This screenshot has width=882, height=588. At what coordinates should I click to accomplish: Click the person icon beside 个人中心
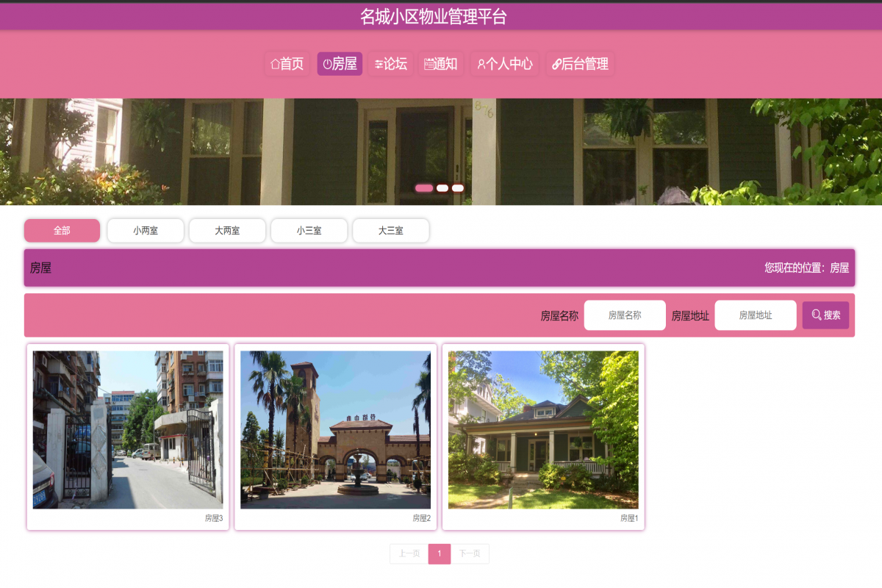[481, 64]
